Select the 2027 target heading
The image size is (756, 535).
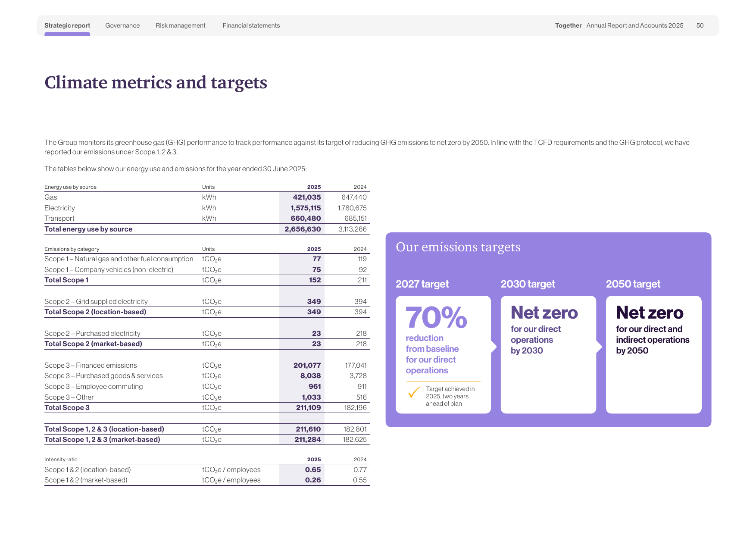coord(422,284)
